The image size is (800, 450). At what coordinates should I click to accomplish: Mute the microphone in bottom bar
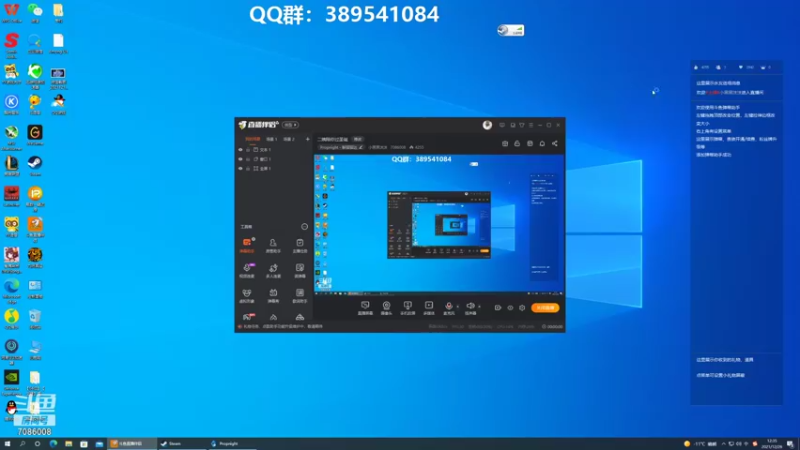(x=448, y=308)
